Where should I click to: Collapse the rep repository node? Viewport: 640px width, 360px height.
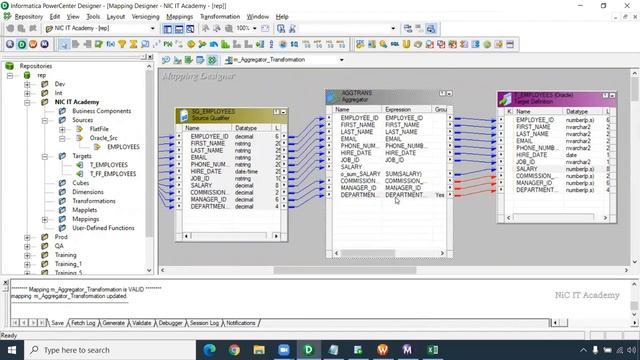click(10, 76)
